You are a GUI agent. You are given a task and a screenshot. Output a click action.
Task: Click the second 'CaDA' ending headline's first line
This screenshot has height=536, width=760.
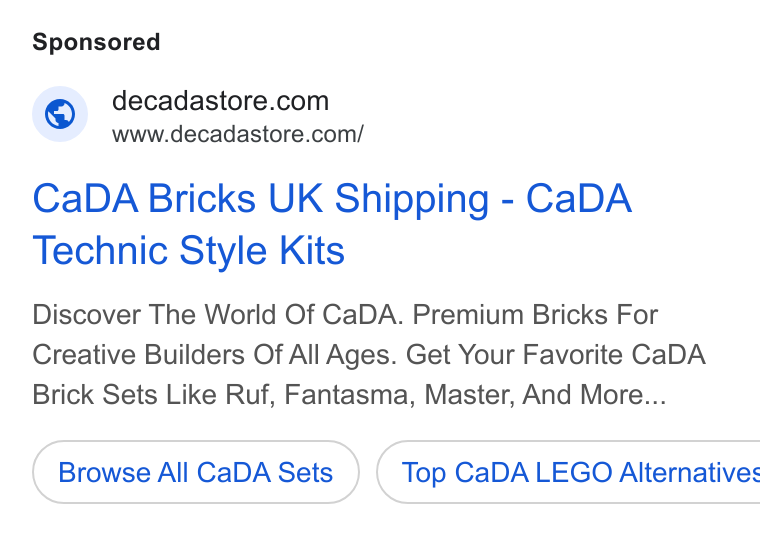tap(579, 199)
